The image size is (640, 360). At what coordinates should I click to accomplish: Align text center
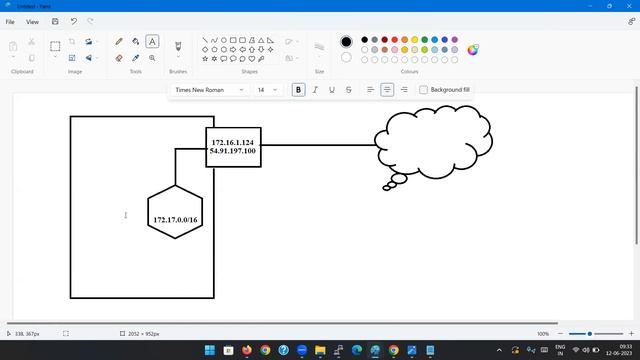[x=387, y=90]
